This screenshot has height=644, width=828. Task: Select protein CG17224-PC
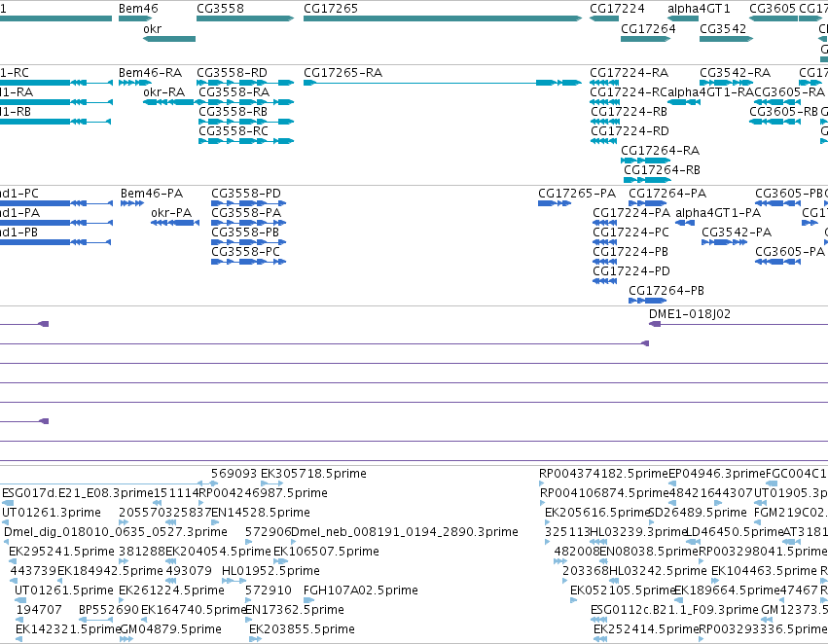605,242
